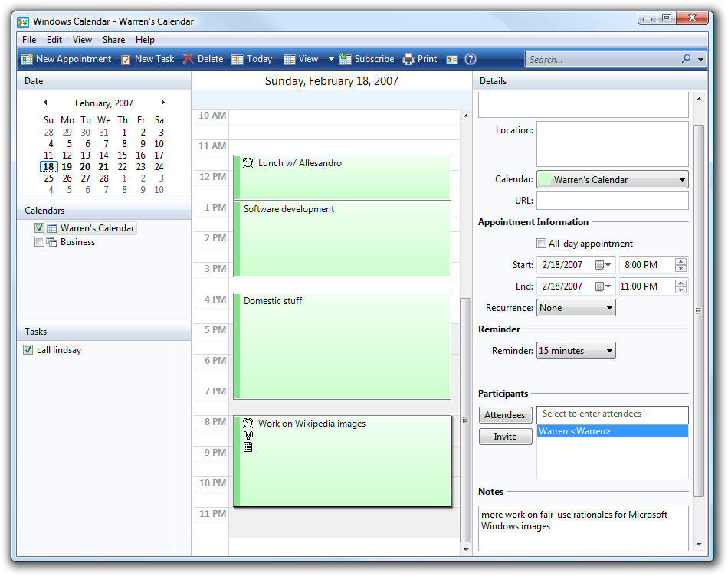The height and width of the screenshot is (576, 728).
Task: Click the URL input field
Action: [x=612, y=201]
